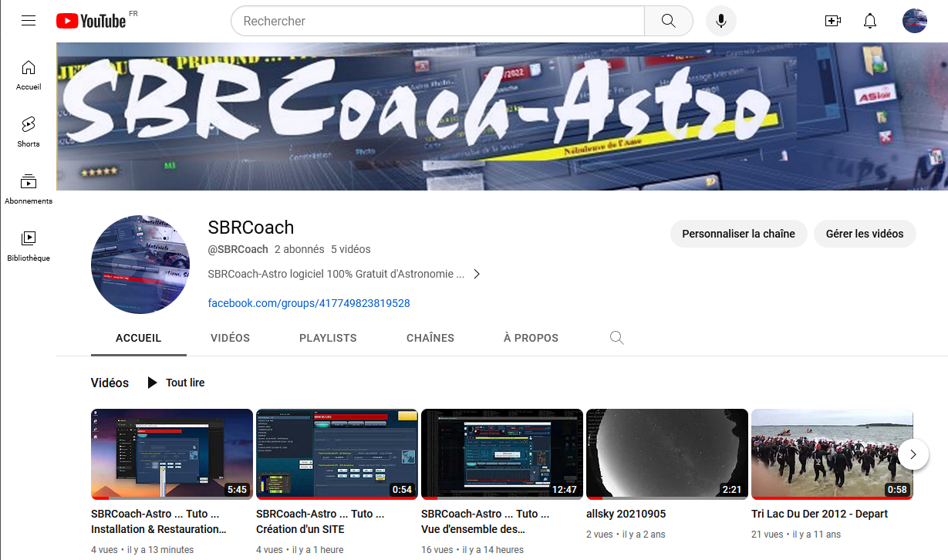Open the notifications bell

(870, 21)
